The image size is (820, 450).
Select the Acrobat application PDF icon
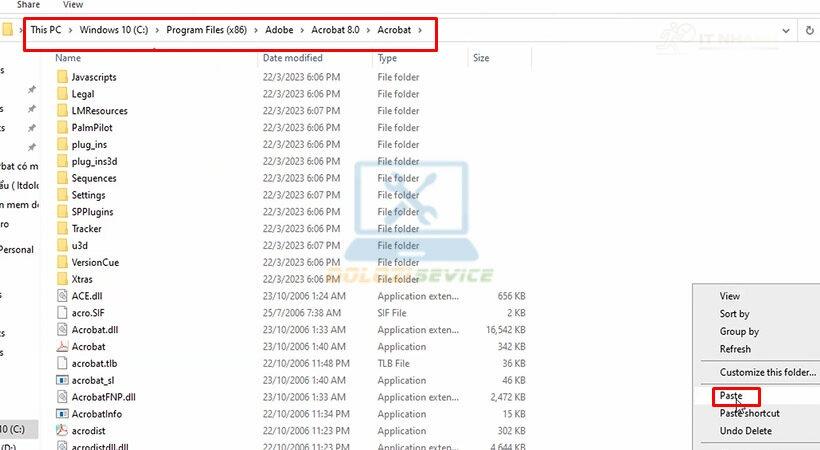[x=62, y=346]
